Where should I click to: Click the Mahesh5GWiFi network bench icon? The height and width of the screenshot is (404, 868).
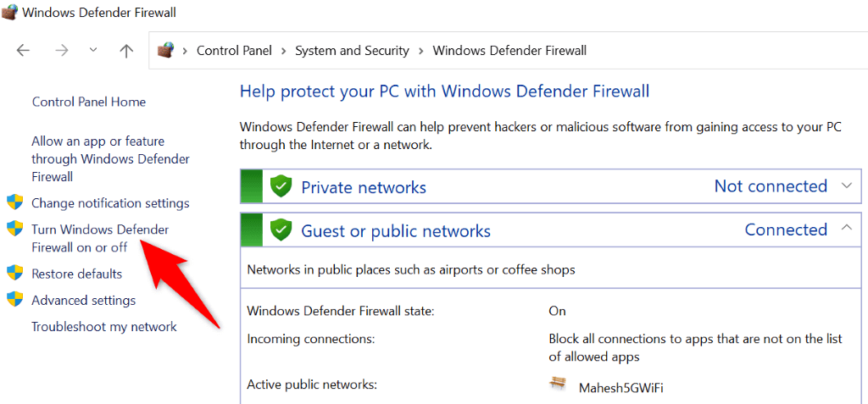[x=558, y=385]
